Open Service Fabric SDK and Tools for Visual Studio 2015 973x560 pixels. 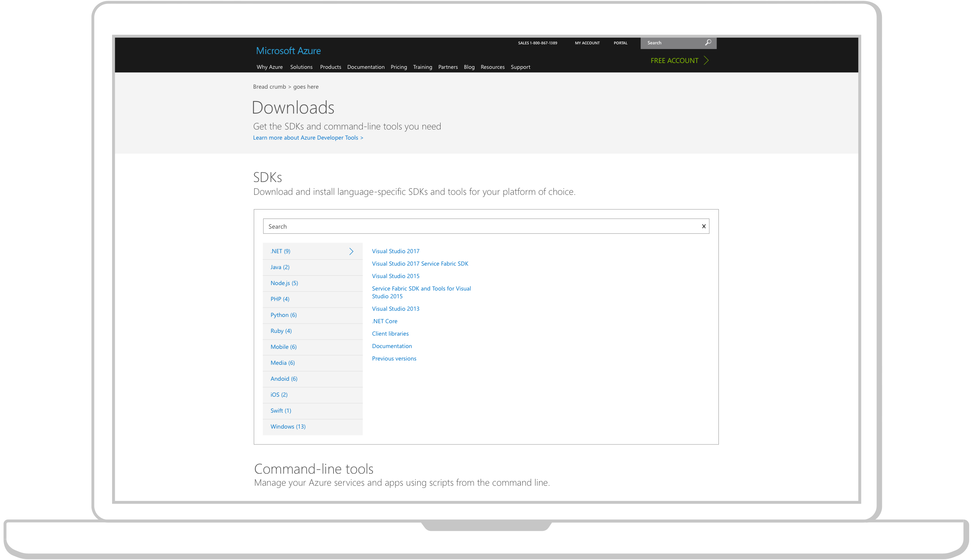pos(421,292)
